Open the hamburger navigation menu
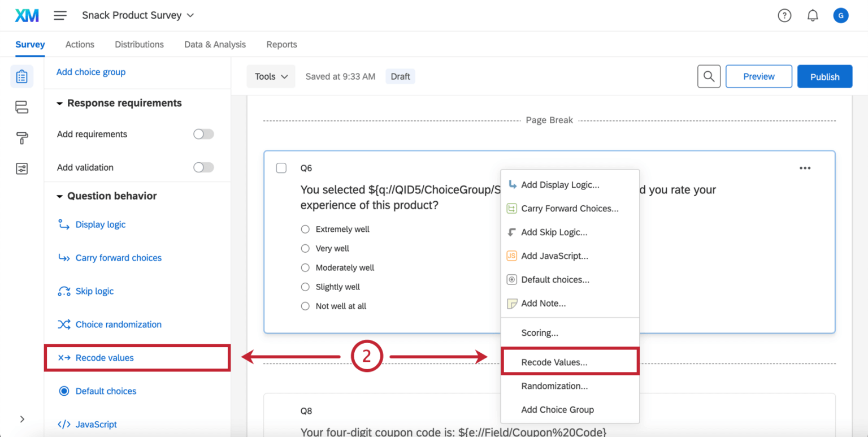Viewport: 868px width, 437px height. point(60,15)
